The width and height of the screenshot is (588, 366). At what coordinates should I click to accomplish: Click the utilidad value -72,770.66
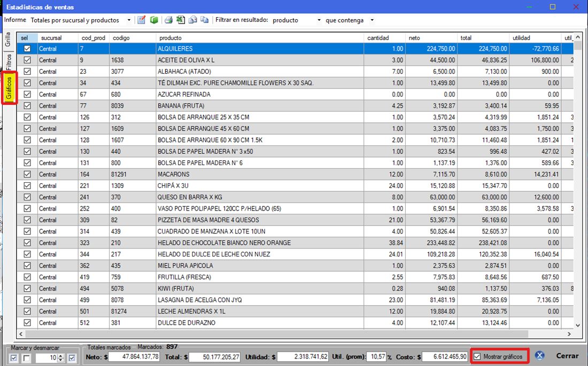pos(535,49)
